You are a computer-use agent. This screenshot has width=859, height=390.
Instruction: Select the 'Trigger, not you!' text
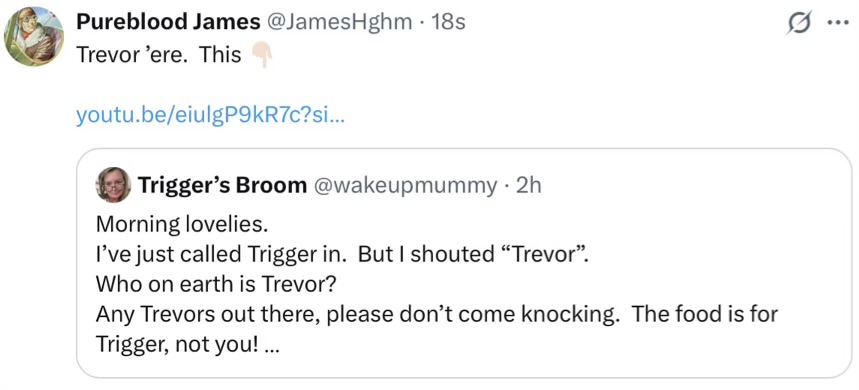177,345
